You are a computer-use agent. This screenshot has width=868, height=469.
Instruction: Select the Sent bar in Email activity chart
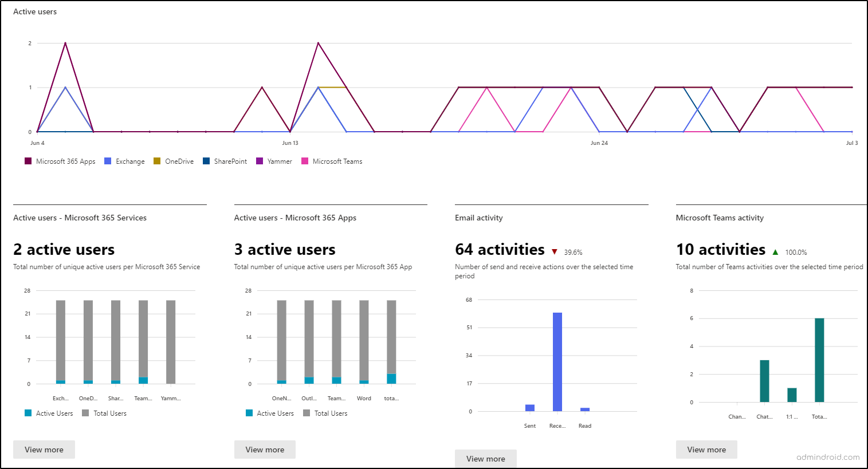point(529,407)
